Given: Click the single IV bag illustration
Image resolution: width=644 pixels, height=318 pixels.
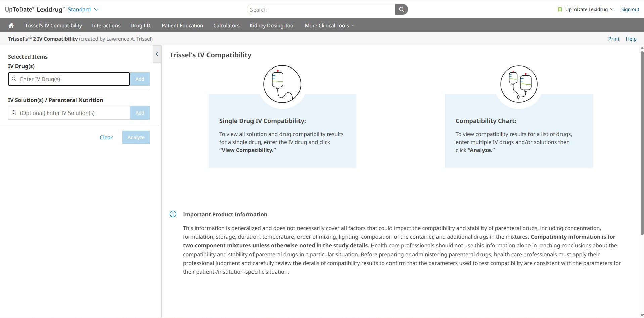Looking at the screenshot, I should (282, 84).
